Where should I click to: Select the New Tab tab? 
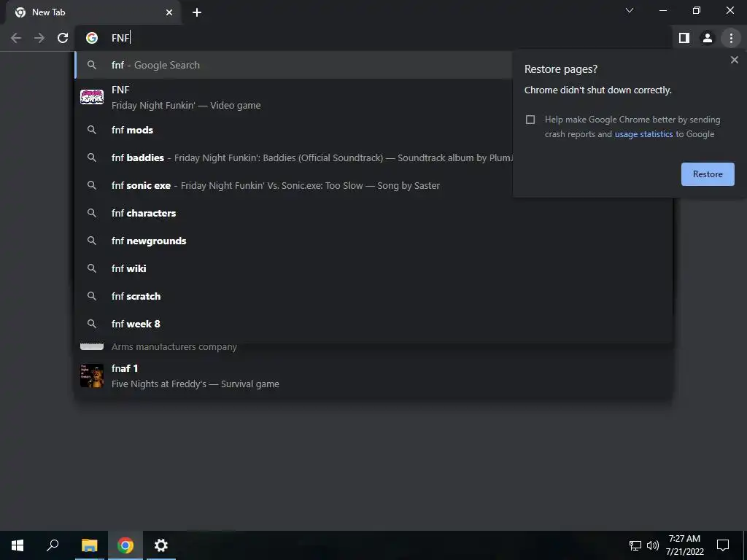coord(93,12)
